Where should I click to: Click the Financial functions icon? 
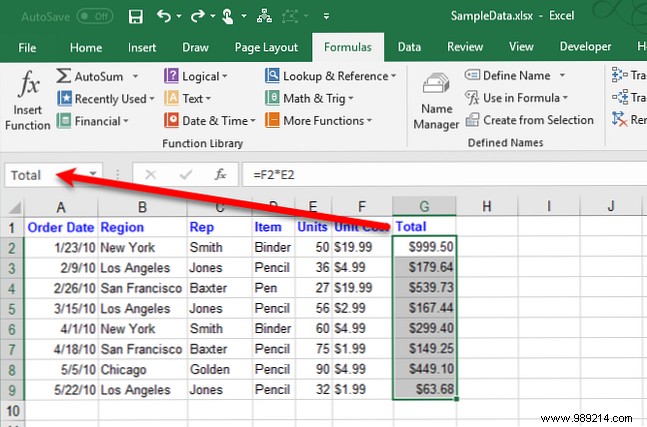(x=64, y=120)
